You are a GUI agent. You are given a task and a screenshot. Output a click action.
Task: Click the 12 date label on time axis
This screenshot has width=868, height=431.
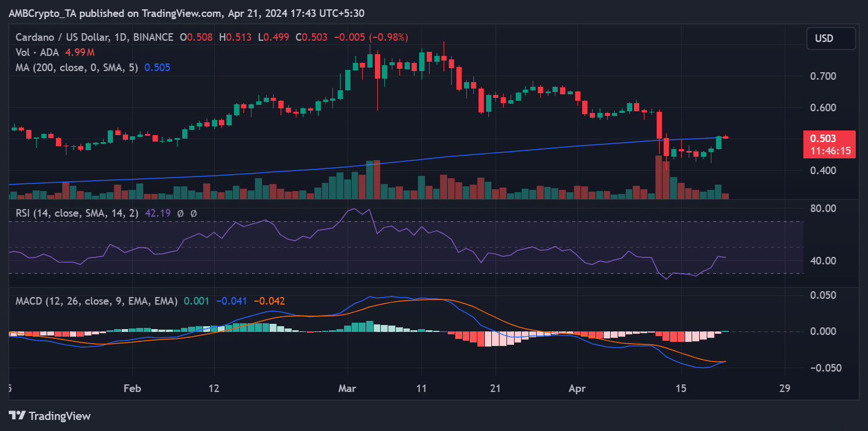pos(215,388)
